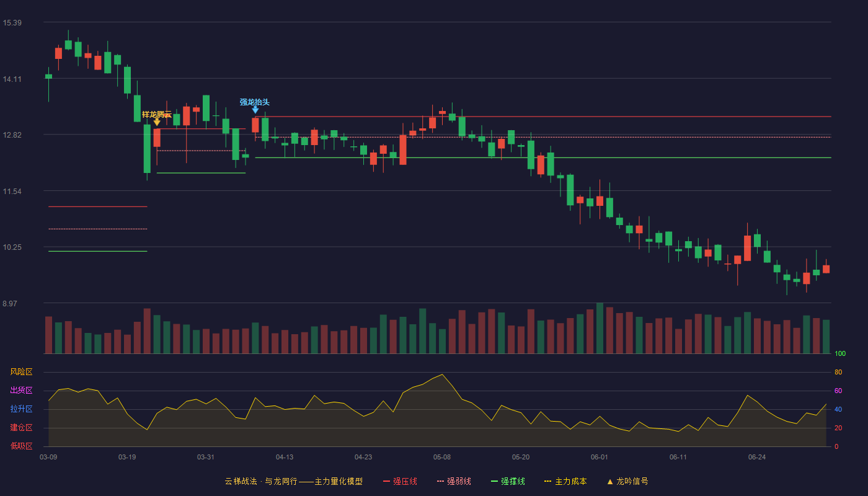Image resolution: width=868 pixels, height=496 pixels.
Task: Click the 06-01 date label
Action: (600, 457)
